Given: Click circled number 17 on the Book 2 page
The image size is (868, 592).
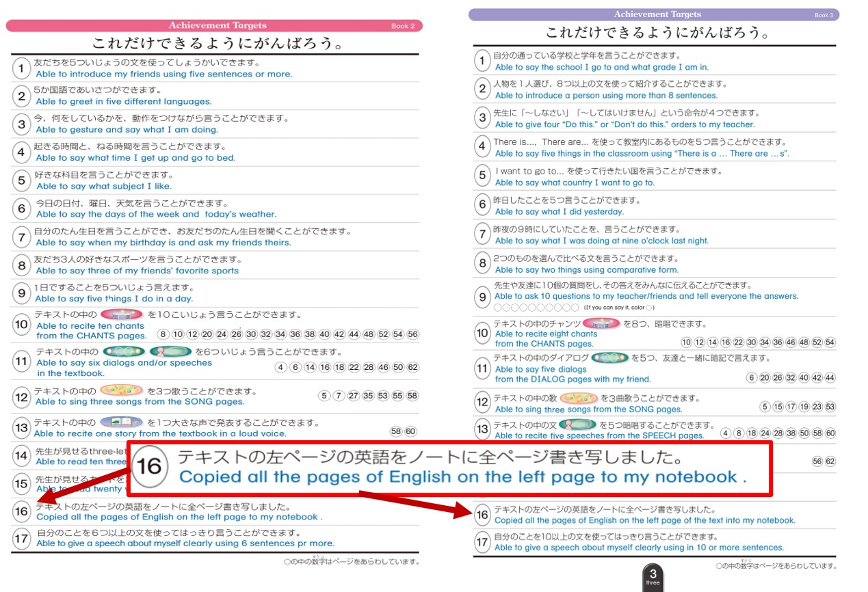Looking at the screenshot, I should (x=21, y=539).
